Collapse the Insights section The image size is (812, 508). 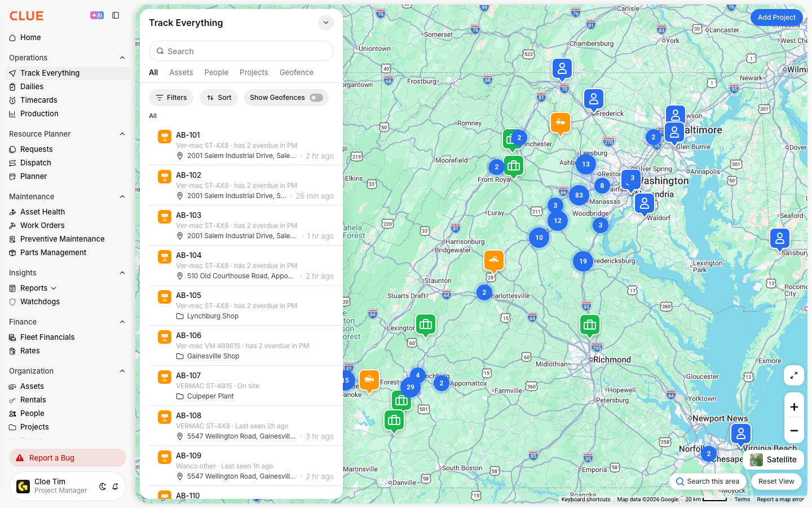(x=122, y=273)
